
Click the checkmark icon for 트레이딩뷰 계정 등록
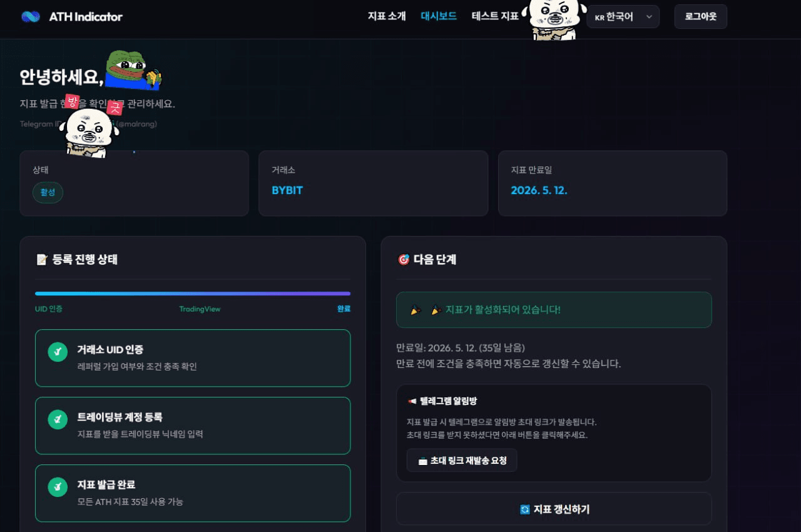[58, 419]
